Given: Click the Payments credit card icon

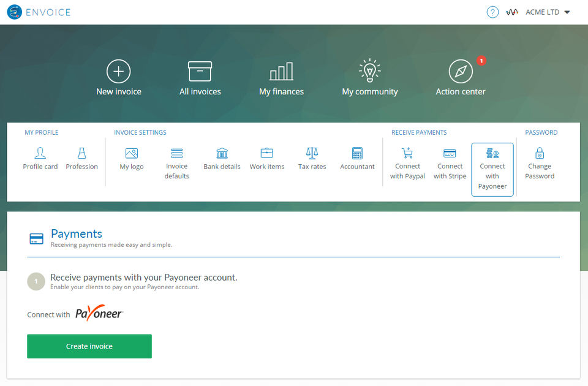Looking at the screenshot, I should click(x=36, y=238).
